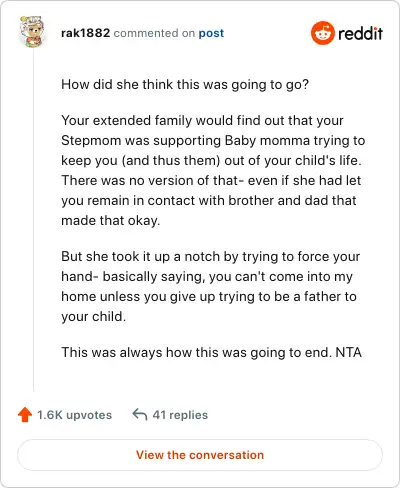Open the rak1882 username link
400x488 pixels.
(85, 33)
